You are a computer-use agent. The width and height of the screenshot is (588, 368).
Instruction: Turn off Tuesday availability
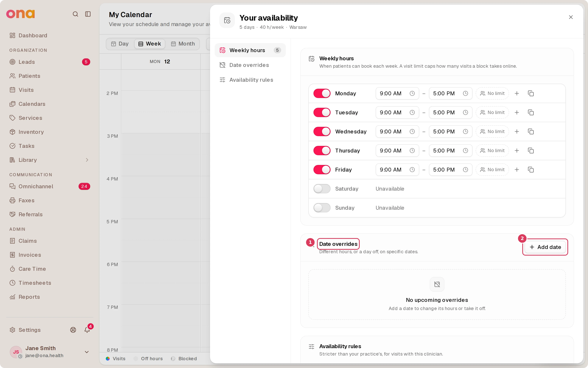click(322, 112)
